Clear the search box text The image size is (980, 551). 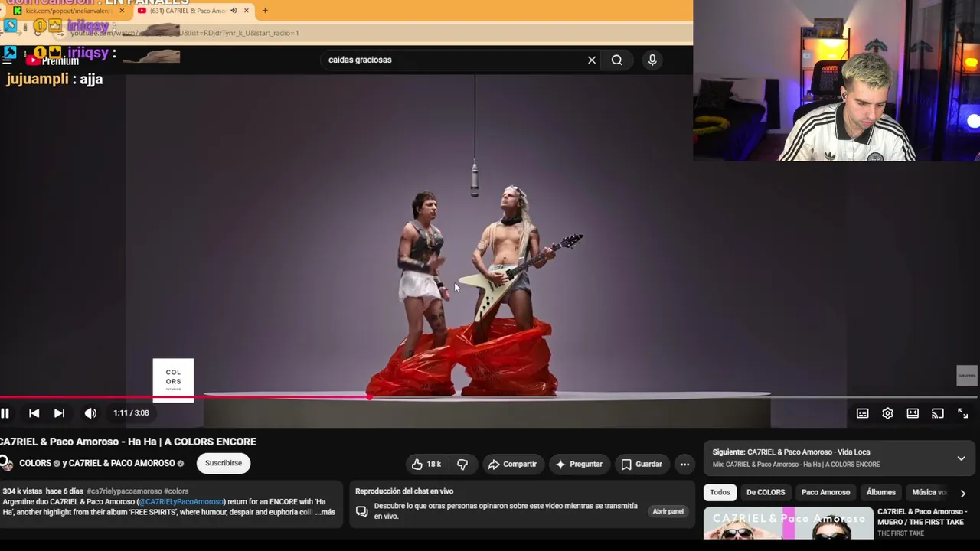pyautogui.click(x=592, y=60)
